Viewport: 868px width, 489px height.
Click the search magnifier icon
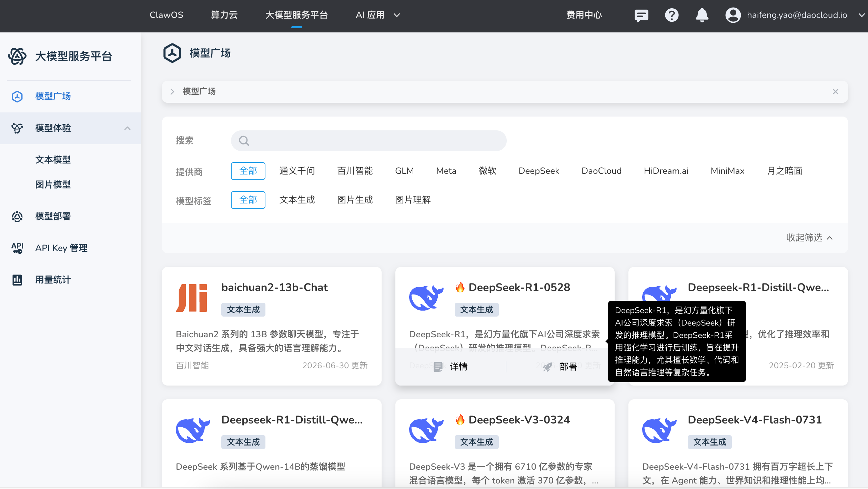tap(244, 141)
